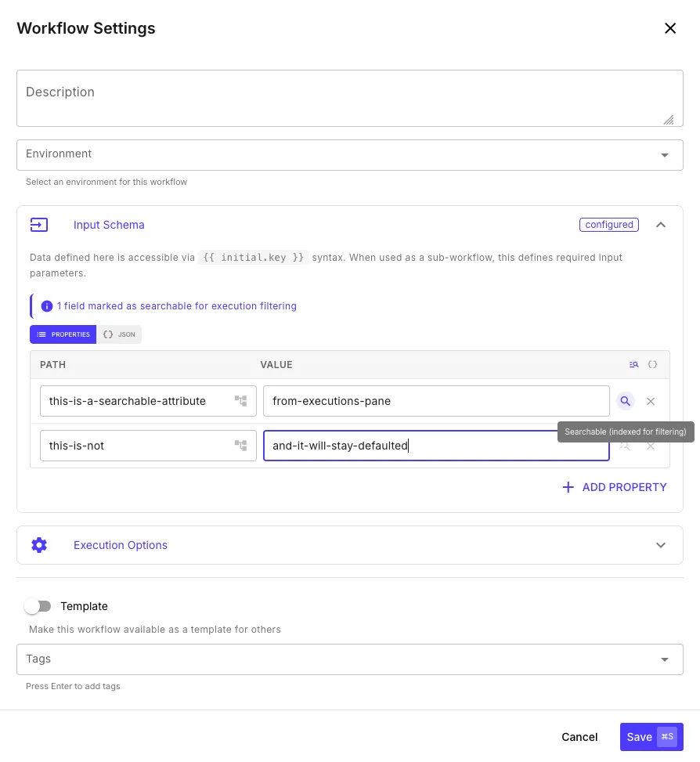This screenshot has width=700, height=762.
Task: Click the filter-search icon in the table header
Action: coord(633,364)
